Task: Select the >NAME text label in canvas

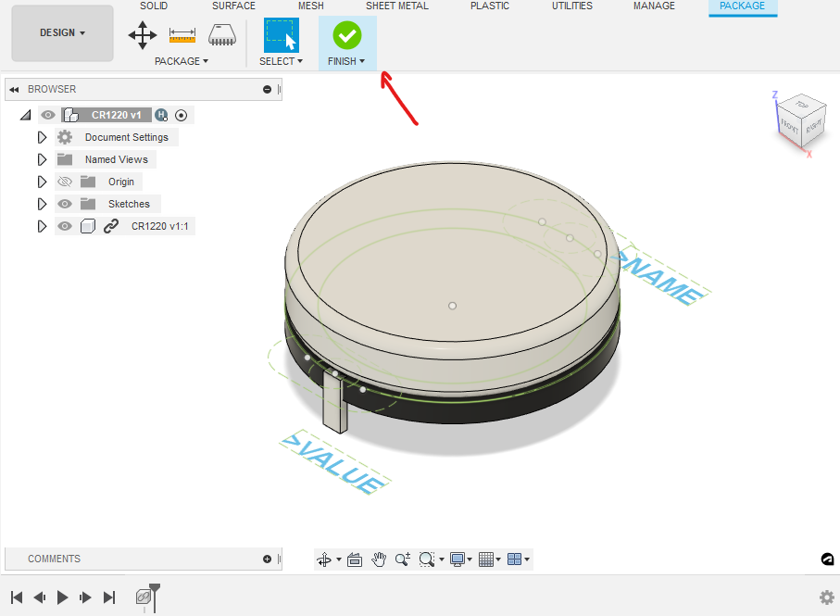Action: point(661,277)
